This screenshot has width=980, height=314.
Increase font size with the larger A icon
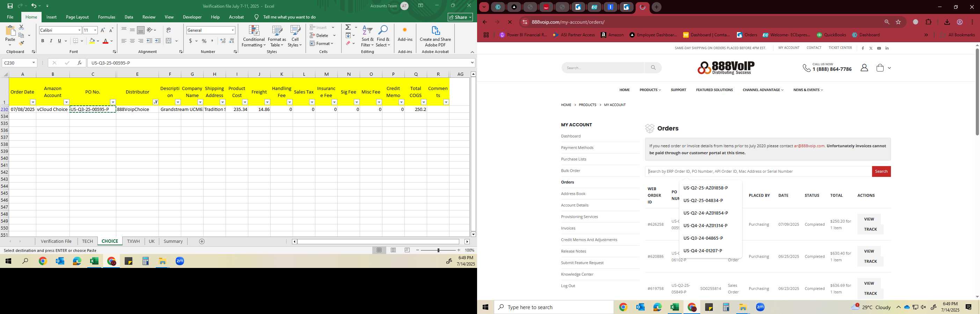tap(103, 30)
